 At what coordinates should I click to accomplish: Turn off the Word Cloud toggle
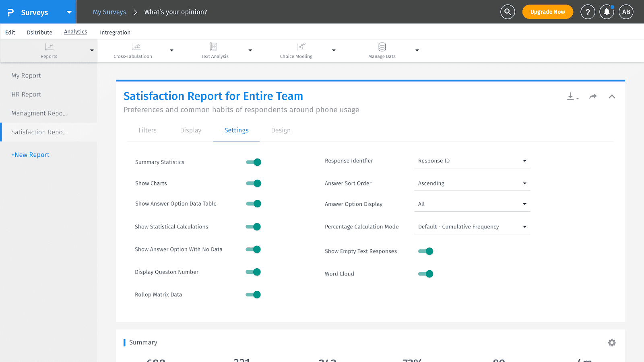[425, 274]
